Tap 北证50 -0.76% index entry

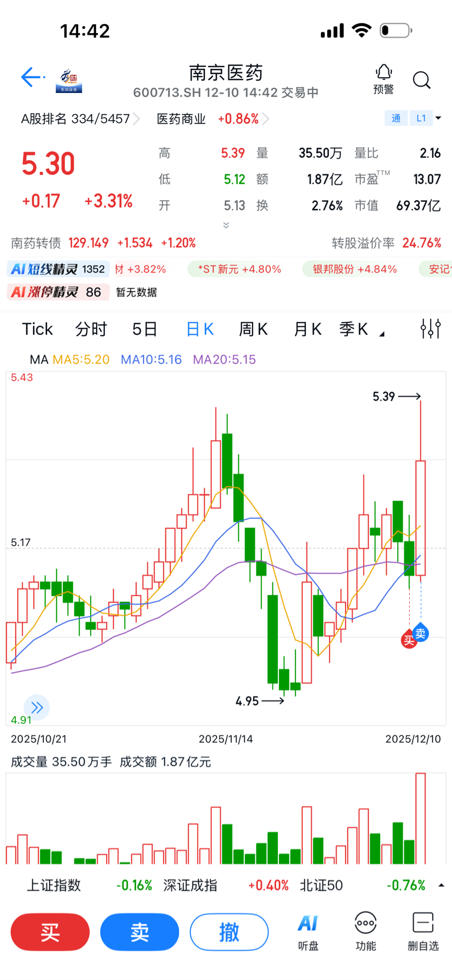[363, 885]
